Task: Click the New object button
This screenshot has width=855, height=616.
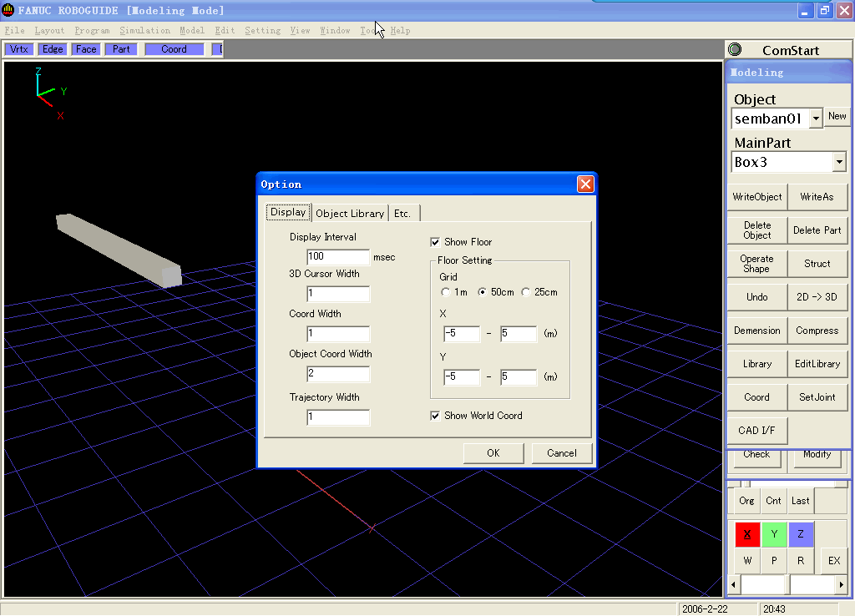Action: pyautogui.click(x=837, y=116)
